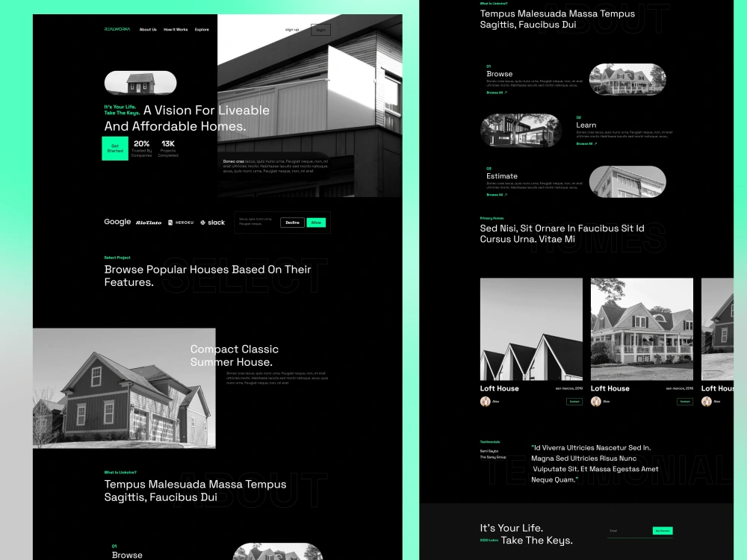Image resolution: width=747 pixels, height=560 pixels.
Task: Select the Explore navigation item
Action: pos(202,29)
